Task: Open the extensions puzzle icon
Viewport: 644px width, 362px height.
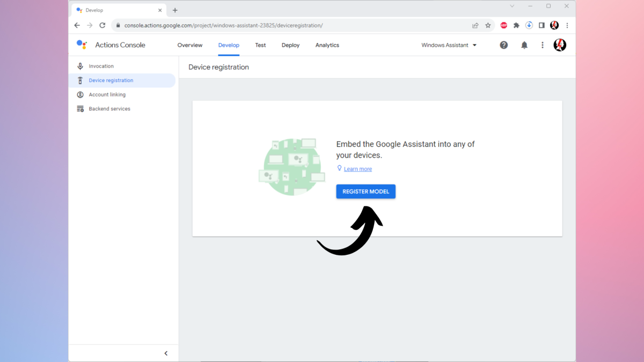Action: click(x=516, y=25)
